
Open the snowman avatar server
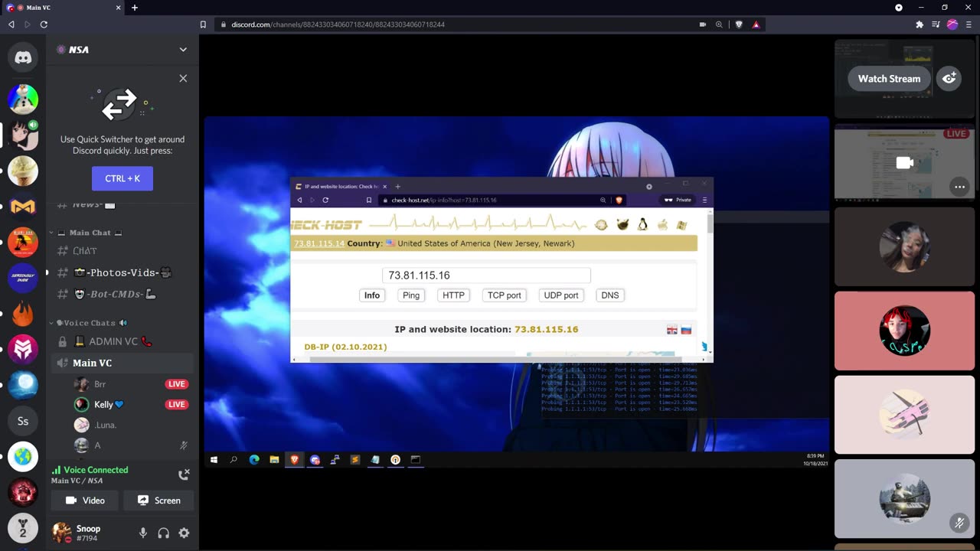23,99
